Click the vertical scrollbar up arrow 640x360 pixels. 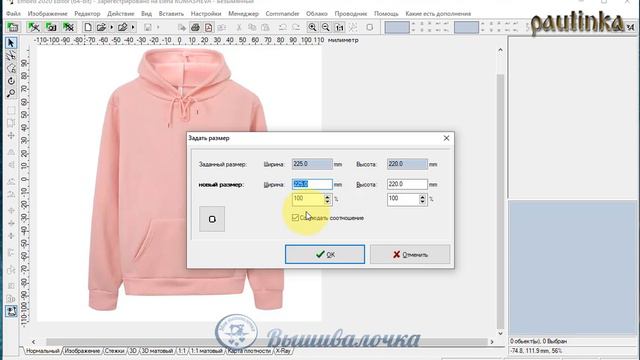click(x=500, y=50)
